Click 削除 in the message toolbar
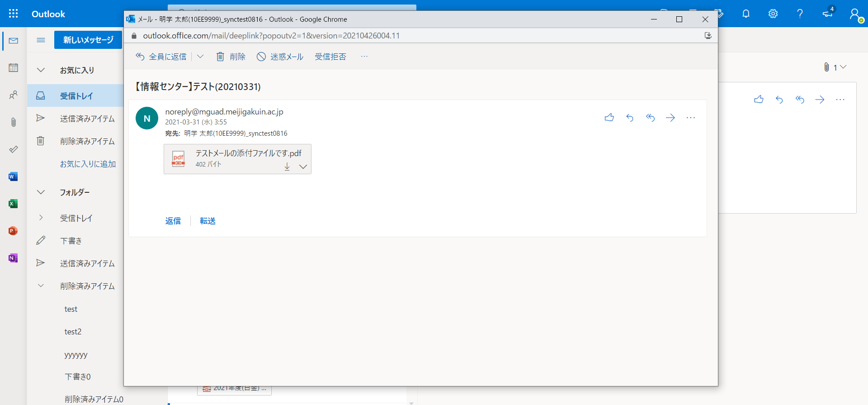The image size is (868, 405). (x=231, y=57)
